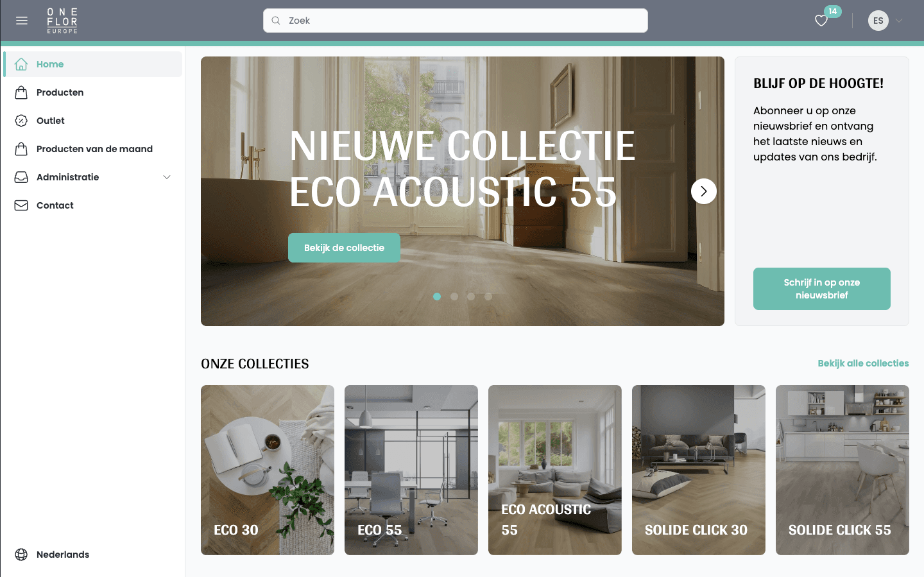Expand the Administratie submenu chevron

[x=167, y=177]
